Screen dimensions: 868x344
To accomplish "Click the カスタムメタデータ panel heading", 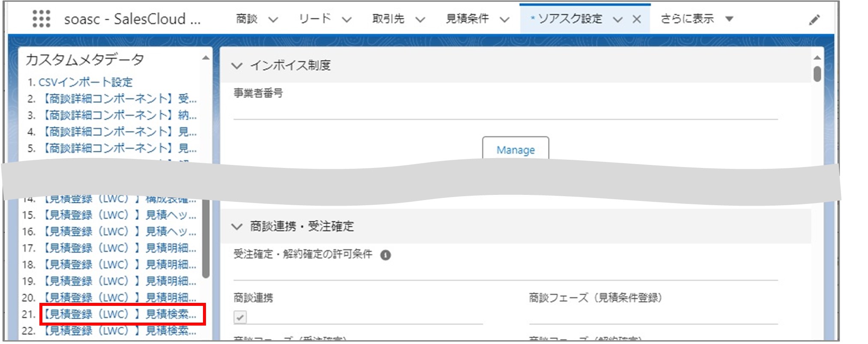I will pyautogui.click(x=85, y=60).
